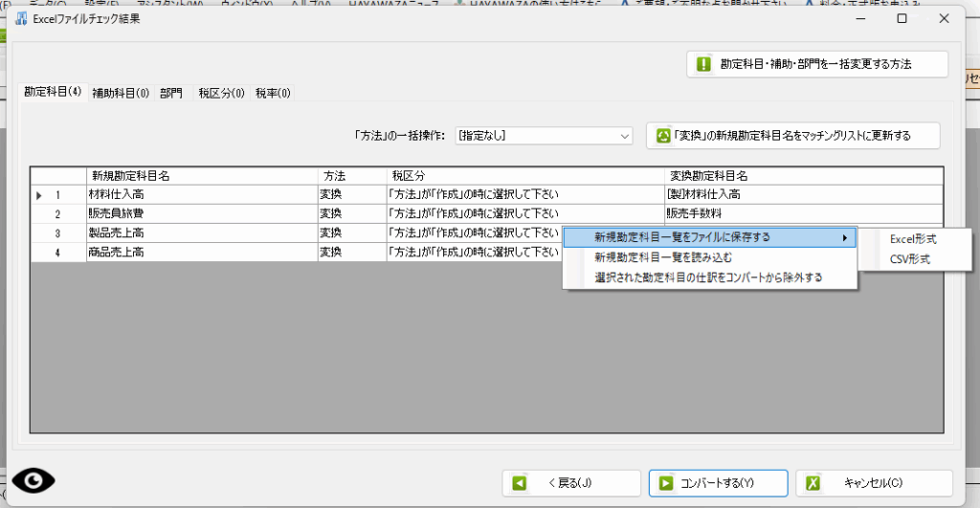This screenshot has width=980, height=508.
Task: Click the green X icon on キャンセル
Action: coord(813,483)
